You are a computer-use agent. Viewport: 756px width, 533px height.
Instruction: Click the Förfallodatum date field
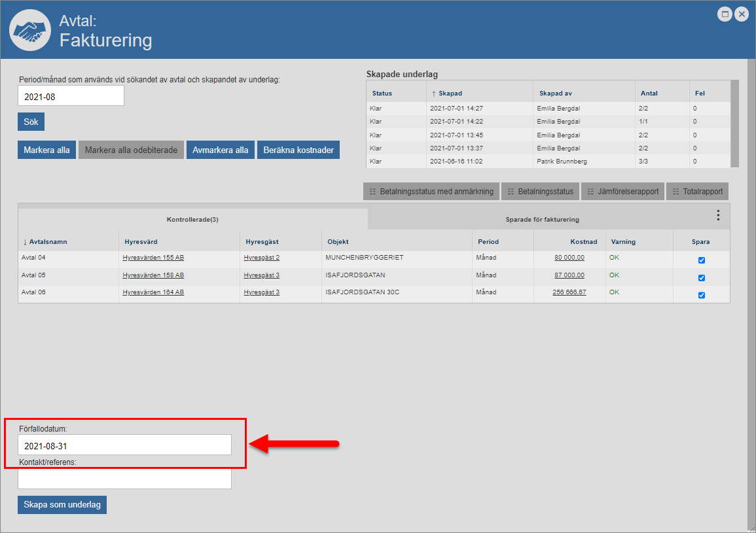[124, 445]
